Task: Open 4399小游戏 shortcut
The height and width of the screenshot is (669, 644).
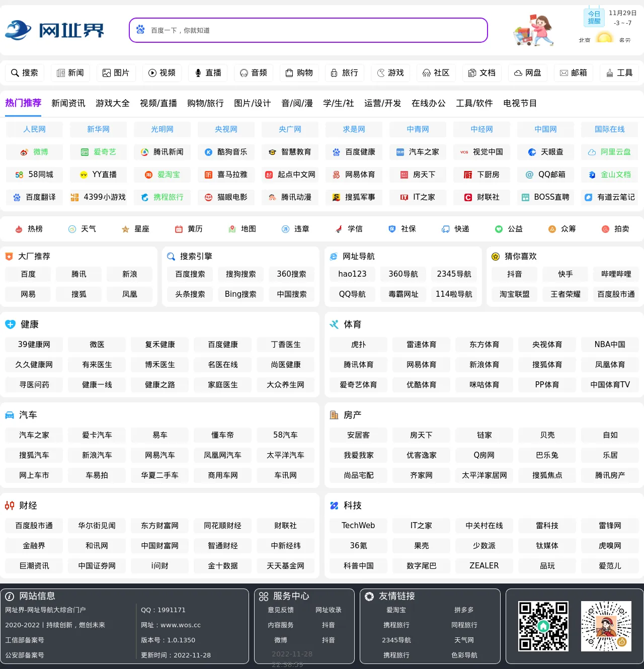Action: [98, 197]
